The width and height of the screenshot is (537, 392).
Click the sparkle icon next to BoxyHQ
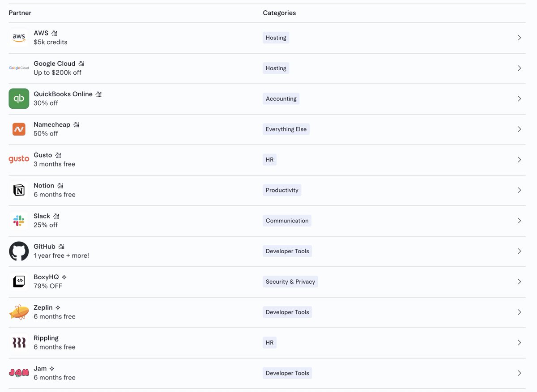64,277
